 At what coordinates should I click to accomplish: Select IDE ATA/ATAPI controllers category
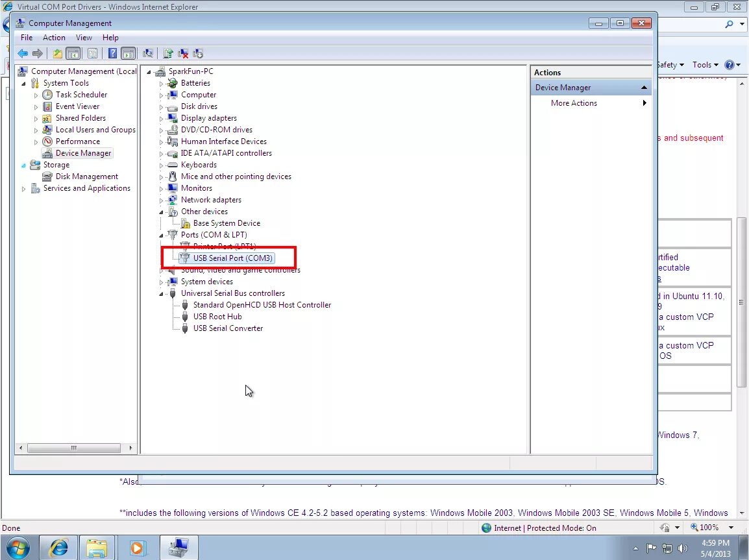pos(226,153)
